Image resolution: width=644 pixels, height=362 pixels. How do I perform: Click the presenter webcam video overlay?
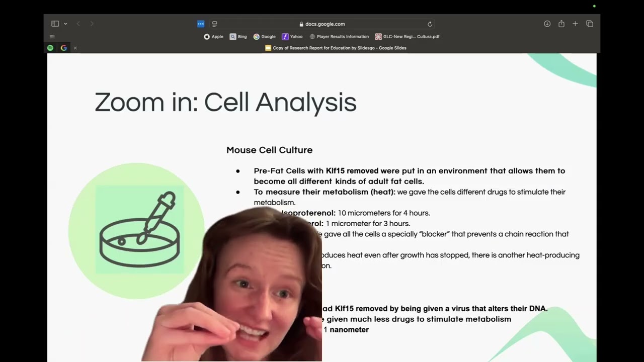pos(232,285)
